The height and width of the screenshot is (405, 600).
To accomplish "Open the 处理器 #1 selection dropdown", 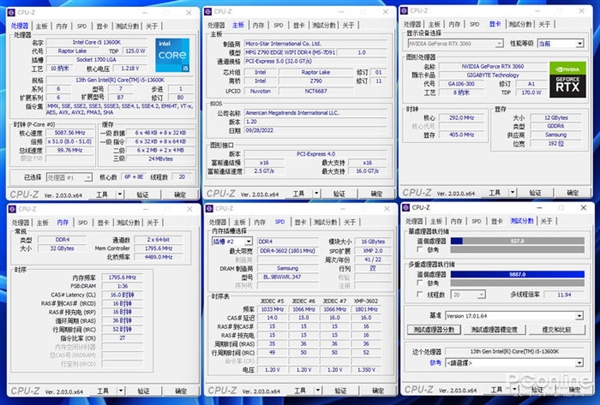I will (x=69, y=178).
